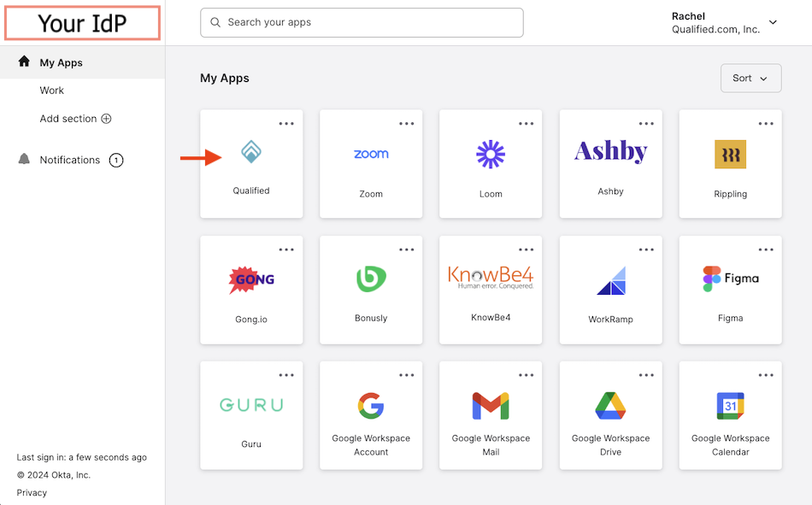Click the Gong.io app name label
This screenshot has width=812, height=505.
tap(251, 320)
